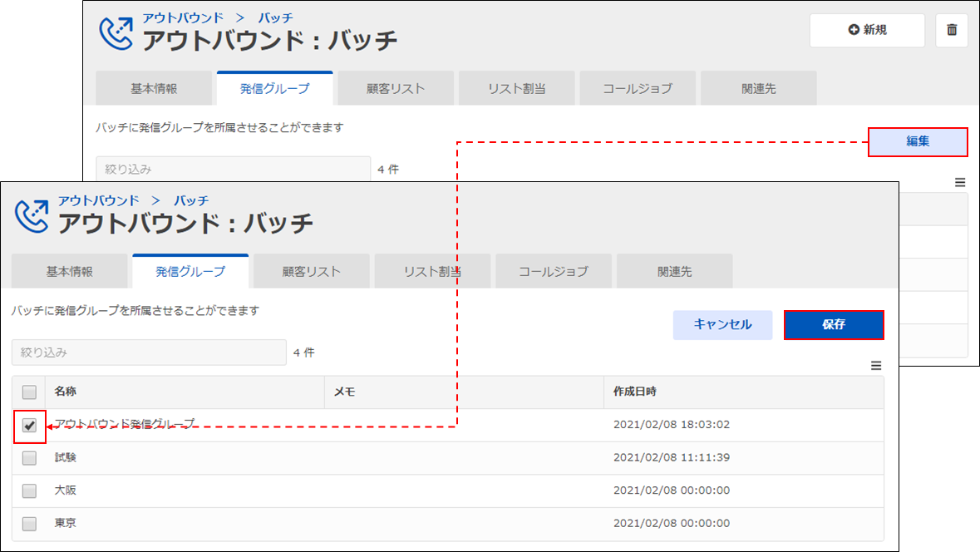
Task: Open the 関連先 tab in the back panel
Action: coord(758,89)
